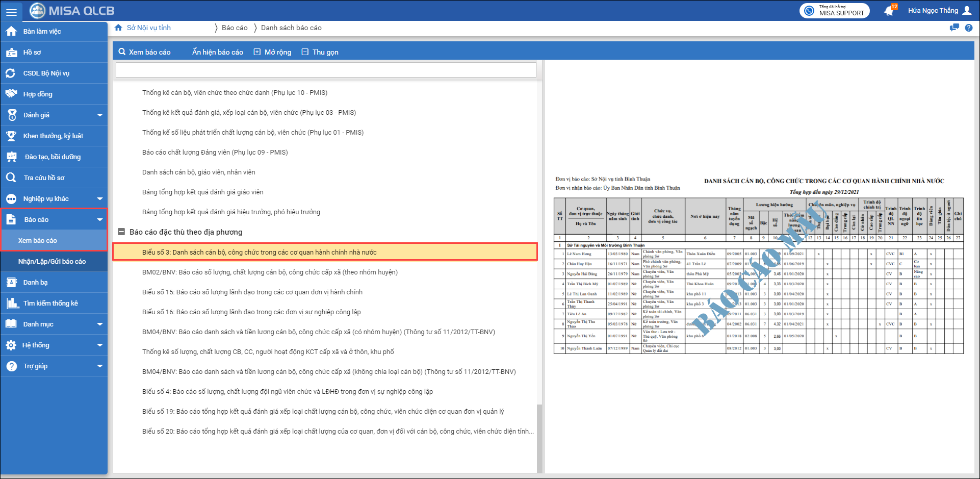The image size is (980, 479).
Task: Click the report search input field
Action: 326,70
